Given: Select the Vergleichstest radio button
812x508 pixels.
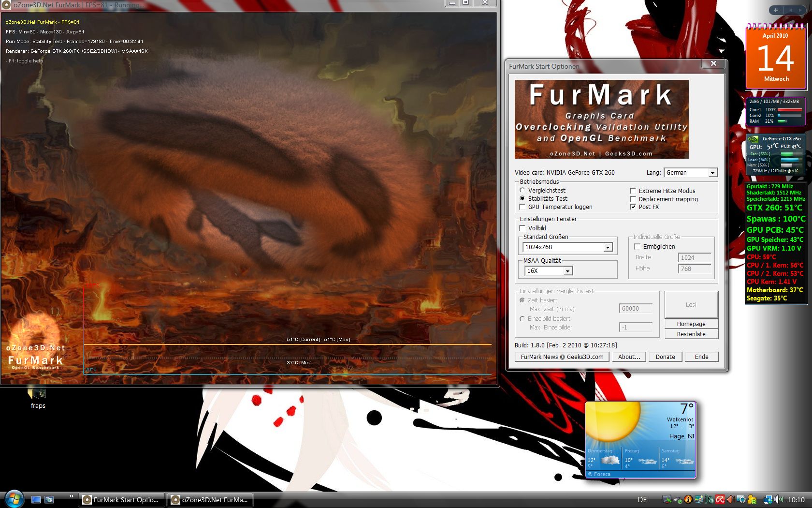Looking at the screenshot, I should coord(522,191).
